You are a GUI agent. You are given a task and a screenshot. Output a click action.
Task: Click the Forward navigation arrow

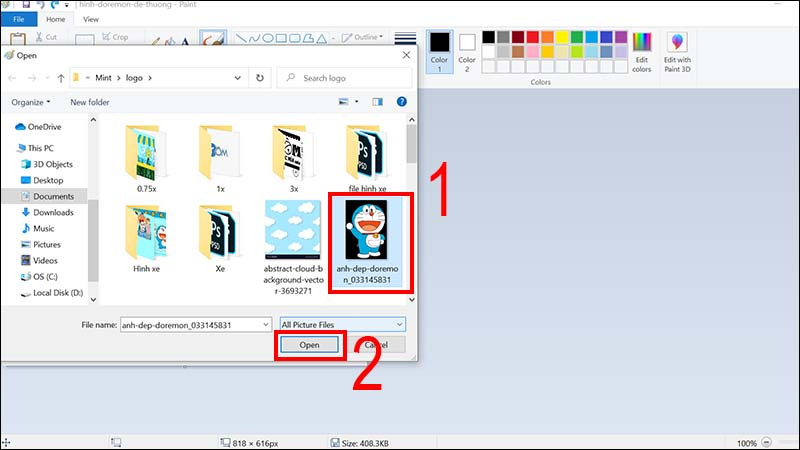(32, 78)
